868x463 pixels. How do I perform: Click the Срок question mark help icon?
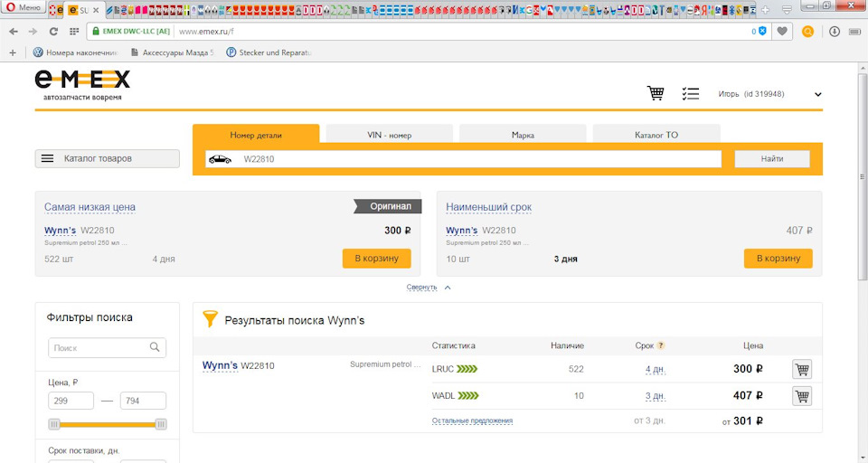660,345
